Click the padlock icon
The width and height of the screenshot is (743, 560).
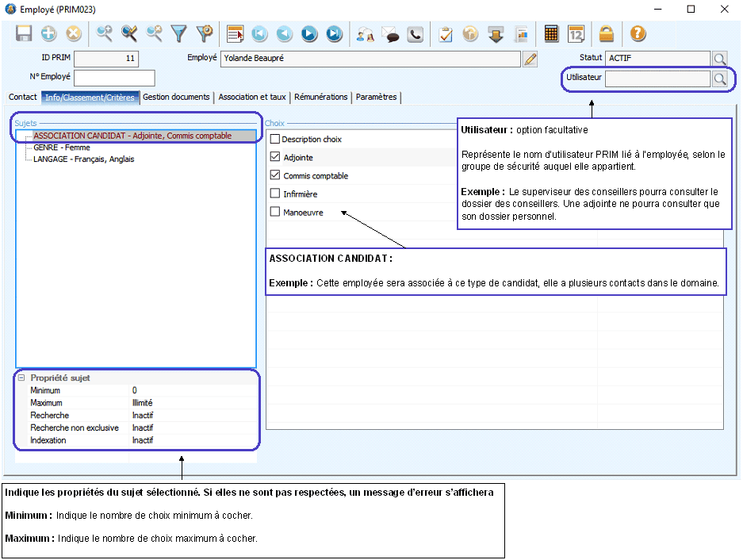coord(607,34)
